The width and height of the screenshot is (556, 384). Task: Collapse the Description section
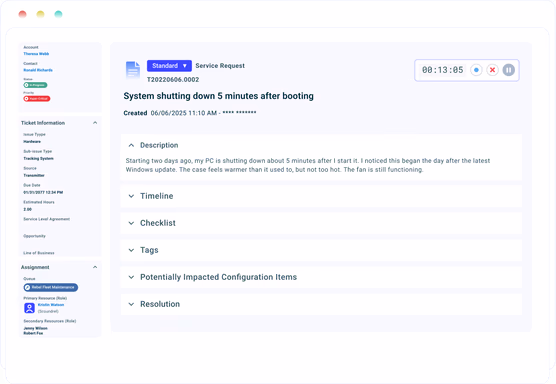131,145
